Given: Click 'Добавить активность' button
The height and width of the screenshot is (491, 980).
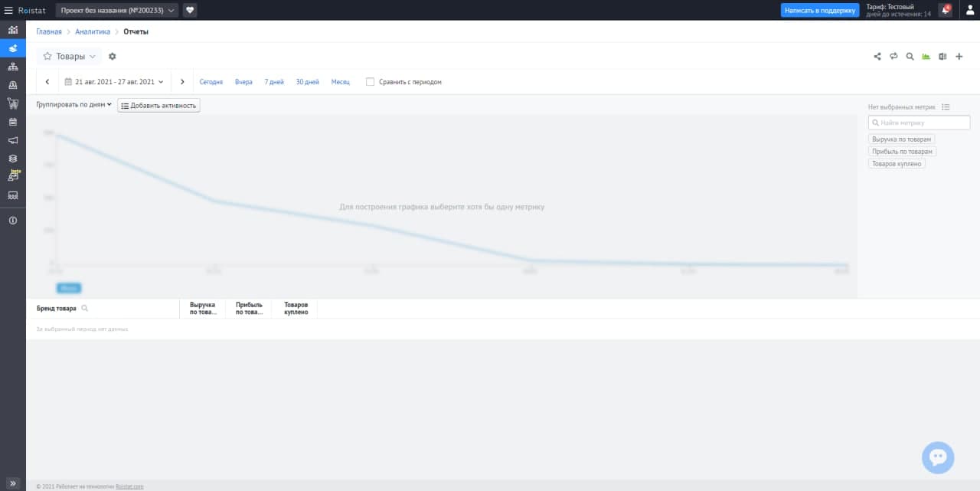Looking at the screenshot, I should point(158,106).
